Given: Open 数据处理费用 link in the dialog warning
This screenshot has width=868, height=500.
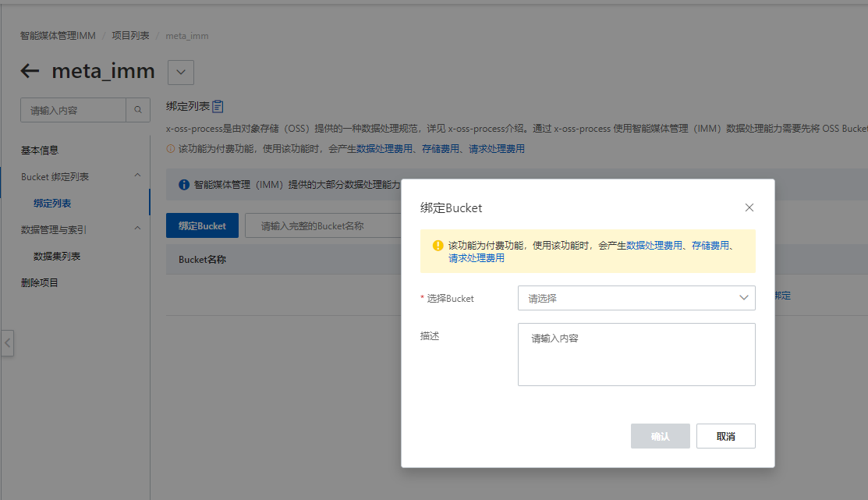Looking at the screenshot, I should [x=654, y=245].
